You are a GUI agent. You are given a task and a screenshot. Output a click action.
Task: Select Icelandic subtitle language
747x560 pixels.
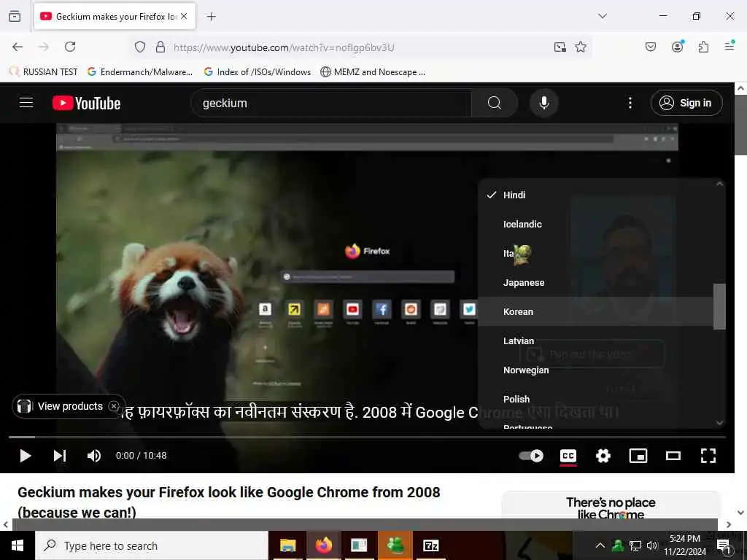[x=595, y=224]
